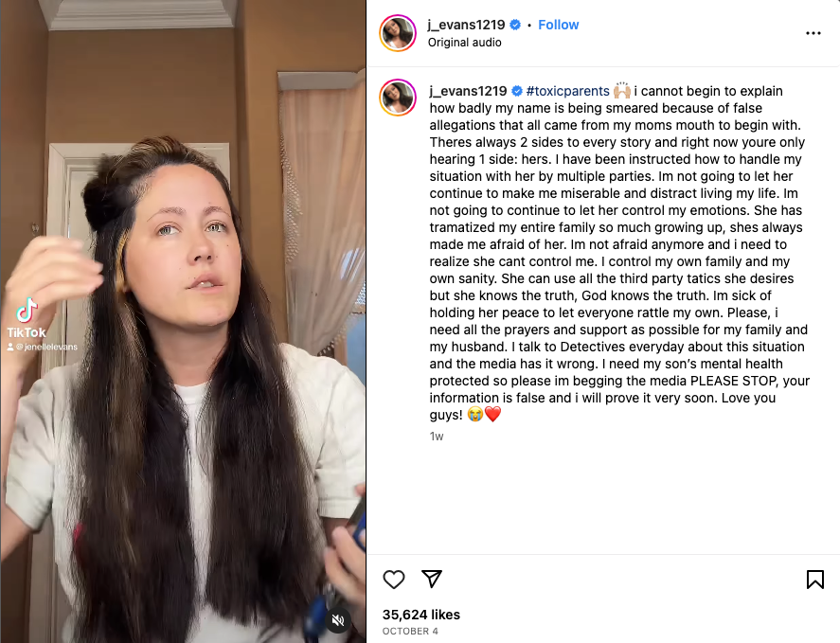Save the post with the bookmark icon
The width and height of the screenshot is (840, 643).
click(x=814, y=580)
